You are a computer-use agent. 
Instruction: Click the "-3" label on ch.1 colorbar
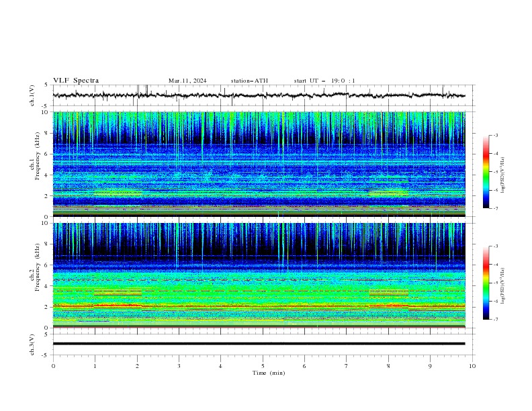(x=495, y=135)
